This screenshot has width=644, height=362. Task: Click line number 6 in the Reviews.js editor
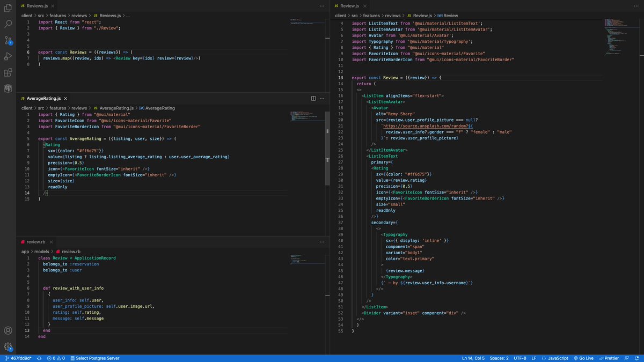click(28, 52)
